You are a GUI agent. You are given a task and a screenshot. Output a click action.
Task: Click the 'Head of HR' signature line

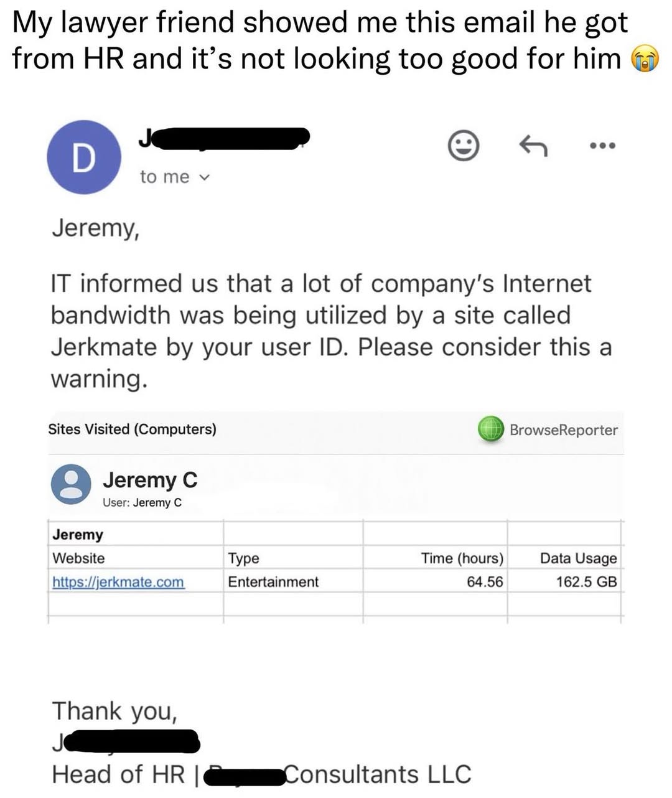pos(261,774)
